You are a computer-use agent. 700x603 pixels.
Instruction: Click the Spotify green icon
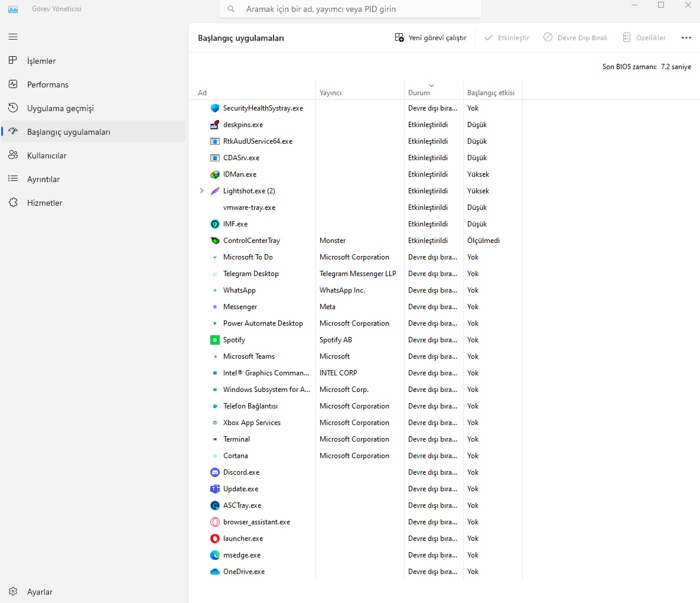point(215,340)
